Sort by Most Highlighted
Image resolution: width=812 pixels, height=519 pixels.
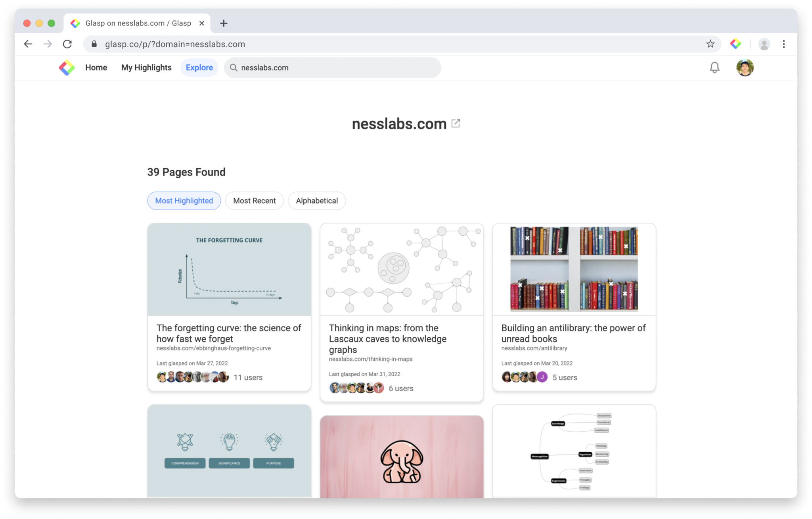184,201
